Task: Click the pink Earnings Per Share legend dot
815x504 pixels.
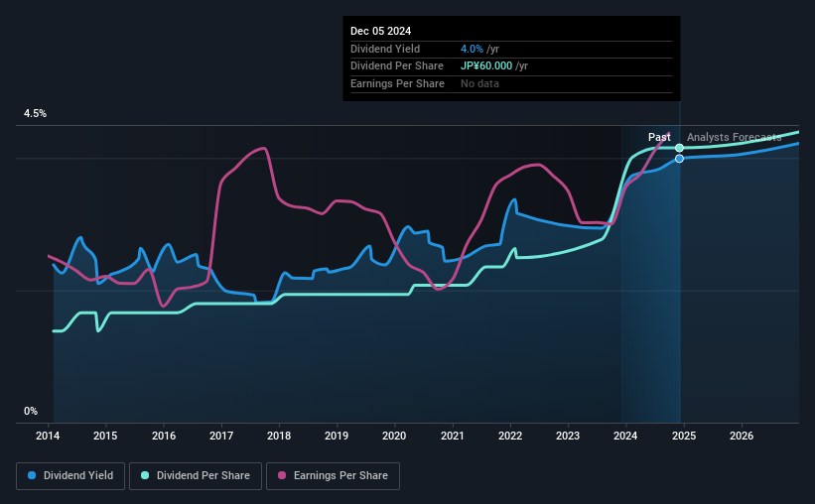Action: point(282,475)
